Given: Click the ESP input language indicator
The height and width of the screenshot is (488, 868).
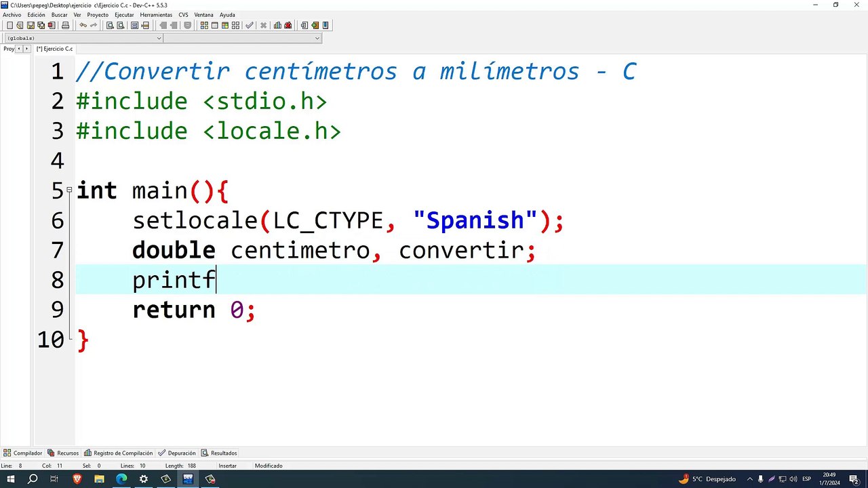Looking at the screenshot, I should coord(807,479).
